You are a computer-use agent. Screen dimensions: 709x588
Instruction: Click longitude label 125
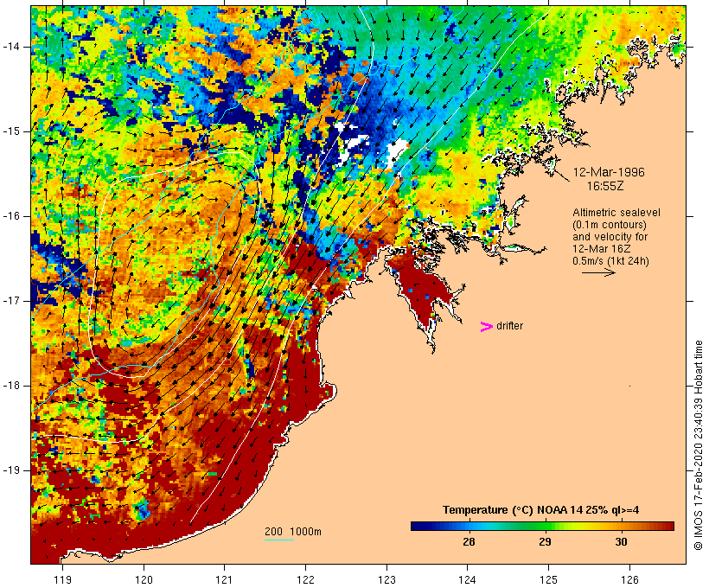tap(548, 579)
